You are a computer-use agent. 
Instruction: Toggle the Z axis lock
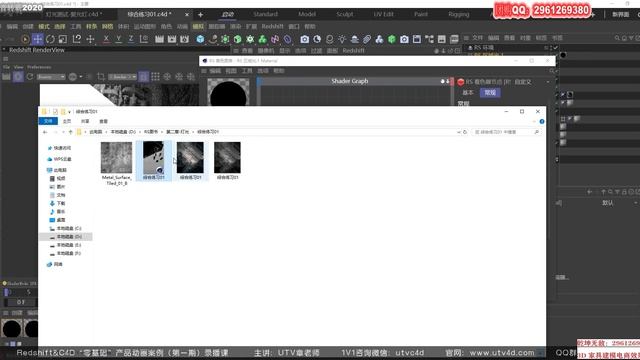pyautogui.click(x=131, y=39)
